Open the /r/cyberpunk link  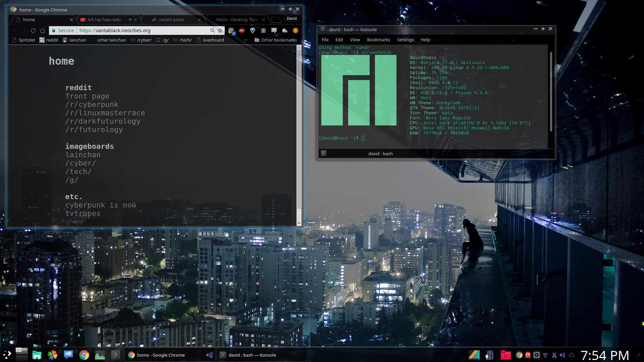pyautogui.click(x=92, y=105)
